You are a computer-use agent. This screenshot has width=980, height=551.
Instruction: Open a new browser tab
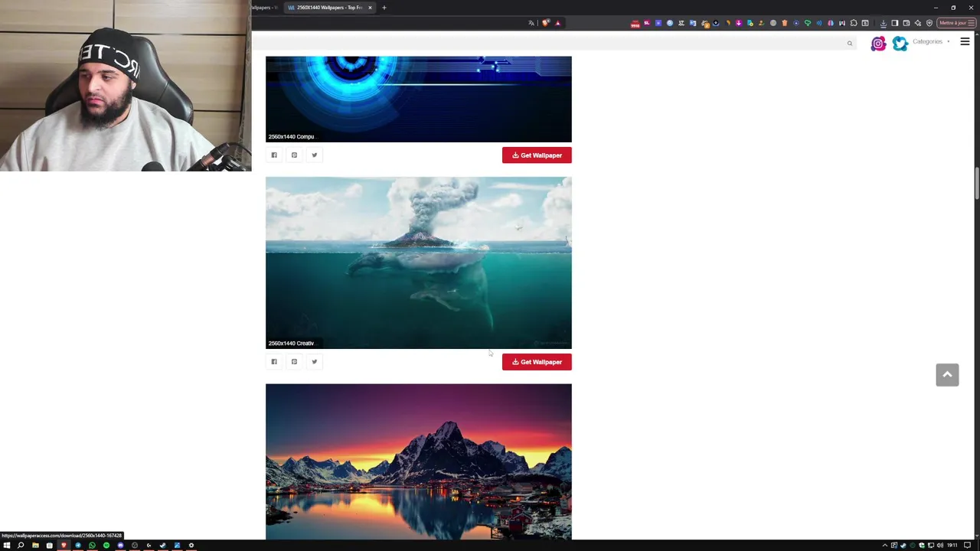pyautogui.click(x=384, y=8)
